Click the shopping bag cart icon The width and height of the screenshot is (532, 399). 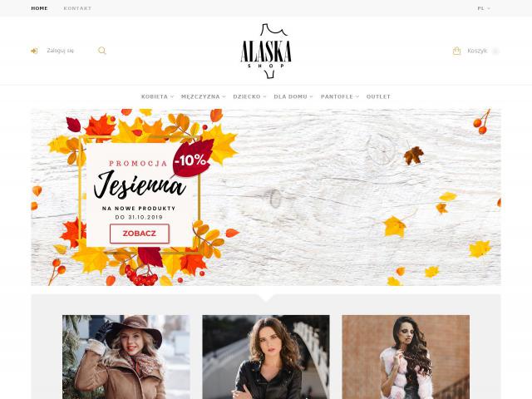pyautogui.click(x=456, y=51)
